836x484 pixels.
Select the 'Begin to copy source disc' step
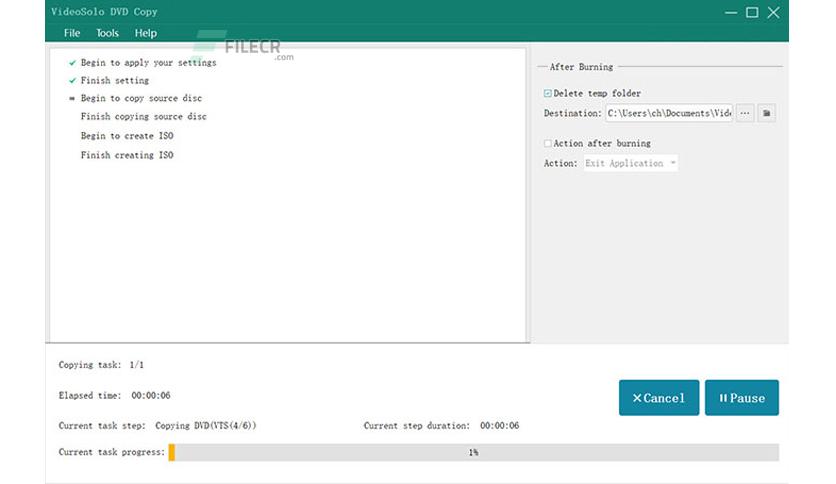point(141,98)
